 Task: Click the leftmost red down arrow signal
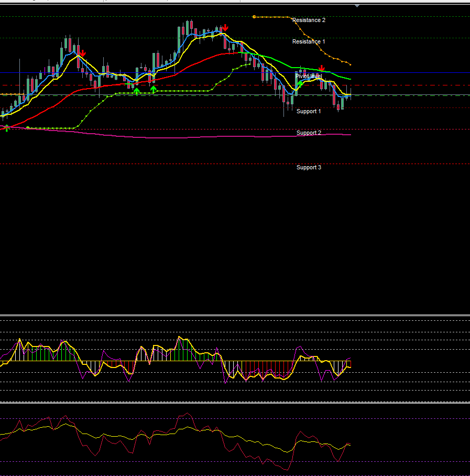click(x=82, y=53)
